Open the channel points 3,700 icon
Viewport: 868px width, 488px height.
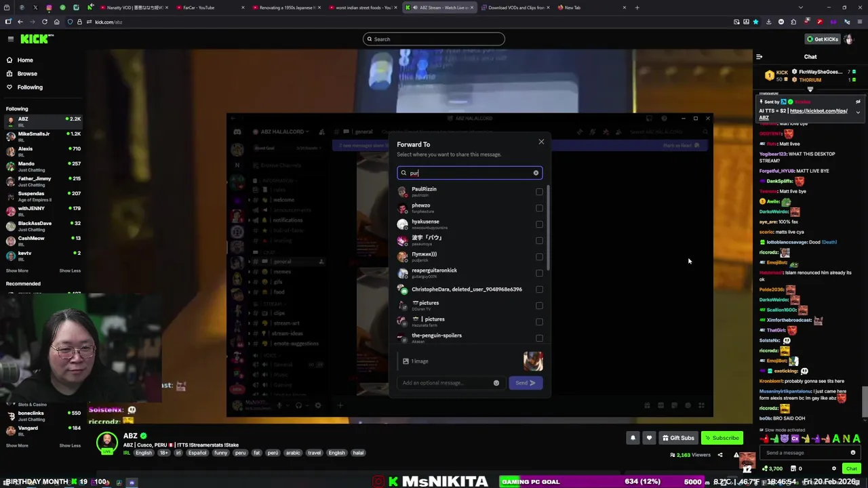coord(773,468)
